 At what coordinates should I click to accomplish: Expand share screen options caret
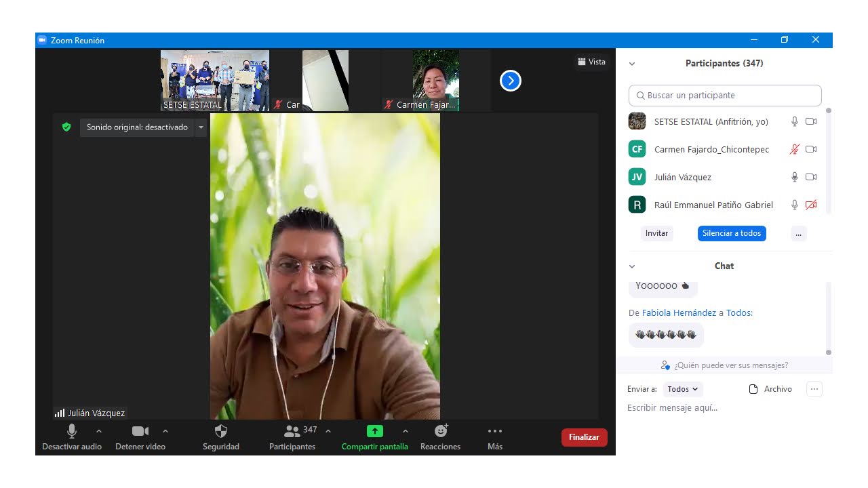(x=406, y=431)
